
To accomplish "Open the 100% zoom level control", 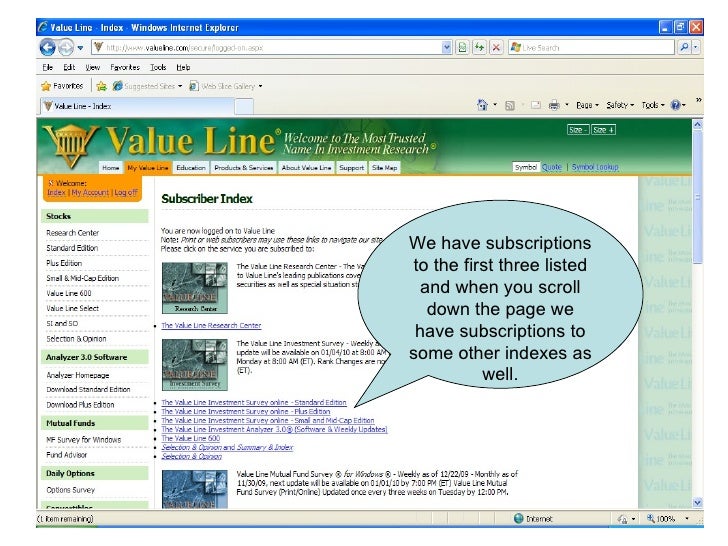I will click(668, 519).
